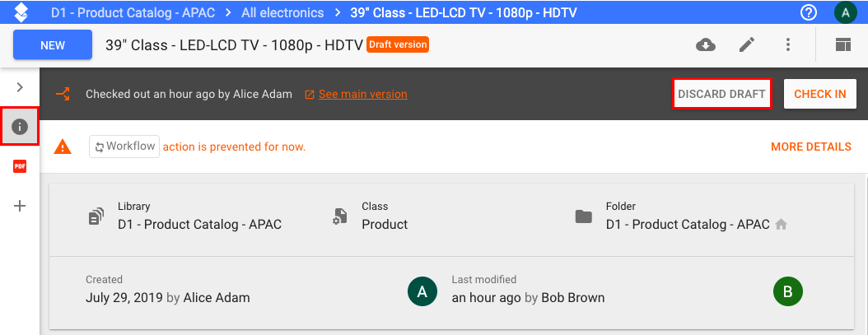
Task: Open the three-dot more options menu
Action: (788, 44)
